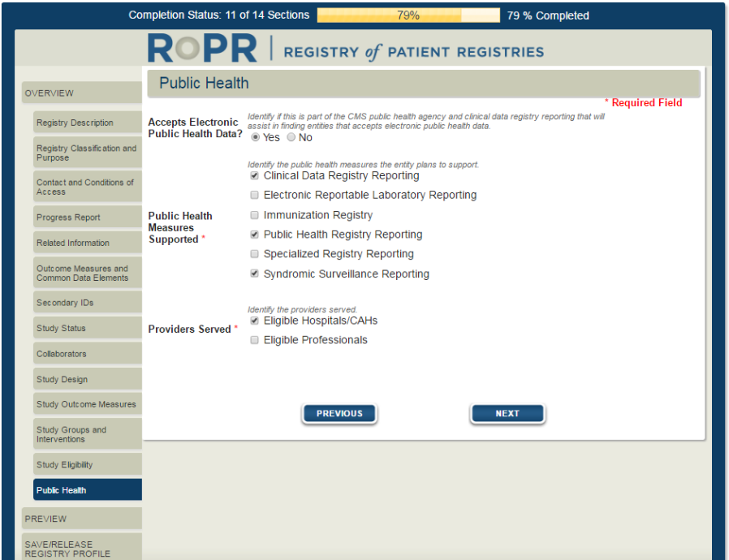Click the 79% completion progress bar
729x560 pixels.
[x=408, y=15]
